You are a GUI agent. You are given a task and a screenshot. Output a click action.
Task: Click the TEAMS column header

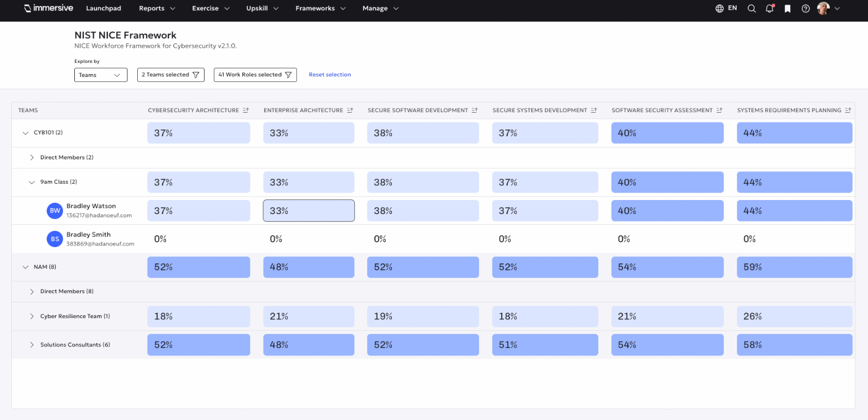click(x=28, y=110)
